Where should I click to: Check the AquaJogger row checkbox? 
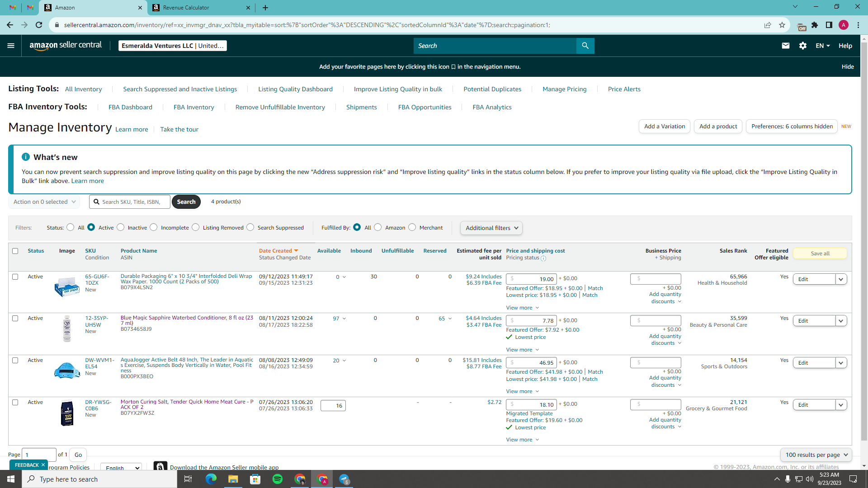[15, 360]
